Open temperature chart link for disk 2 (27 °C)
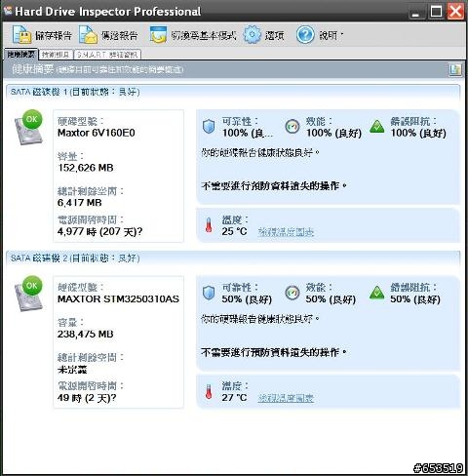The width and height of the screenshot is (468, 476). 286,398
